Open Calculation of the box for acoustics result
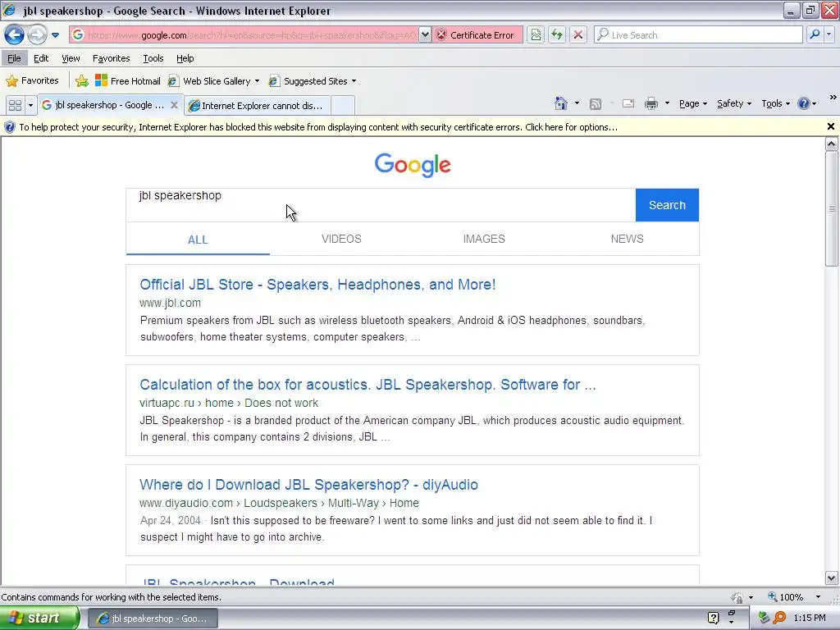The image size is (840, 630). click(x=367, y=385)
